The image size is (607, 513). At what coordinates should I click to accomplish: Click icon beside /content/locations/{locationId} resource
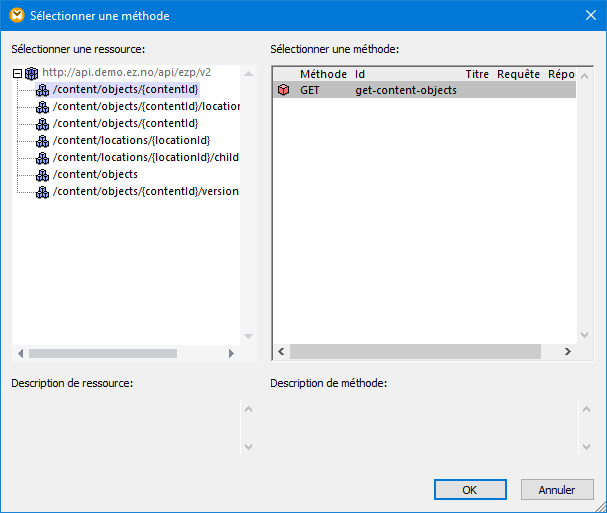click(x=42, y=141)
